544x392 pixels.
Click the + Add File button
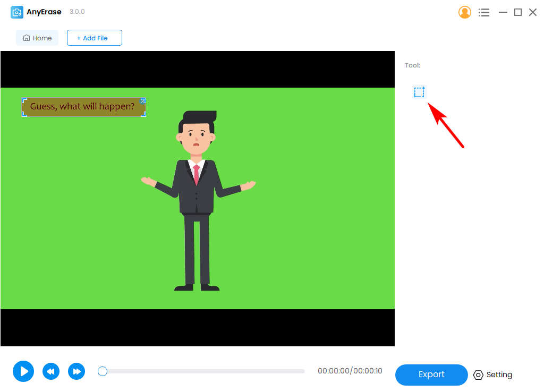[x=95, y=38]
